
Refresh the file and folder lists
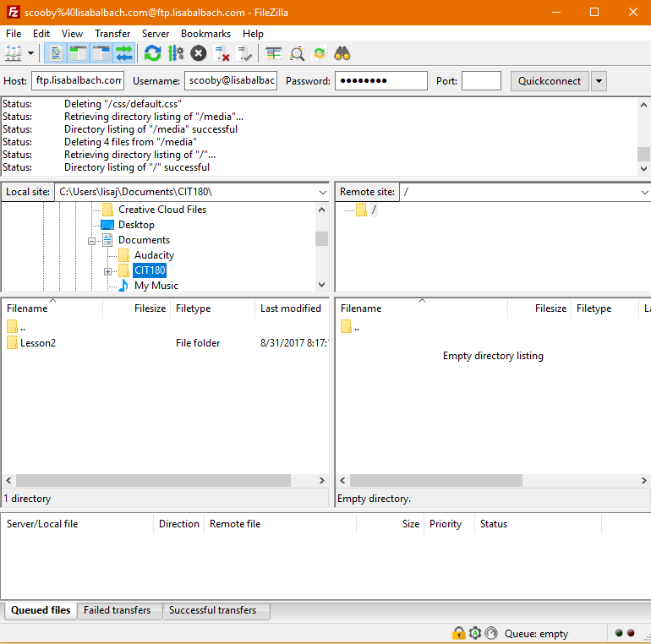(152, 53)
